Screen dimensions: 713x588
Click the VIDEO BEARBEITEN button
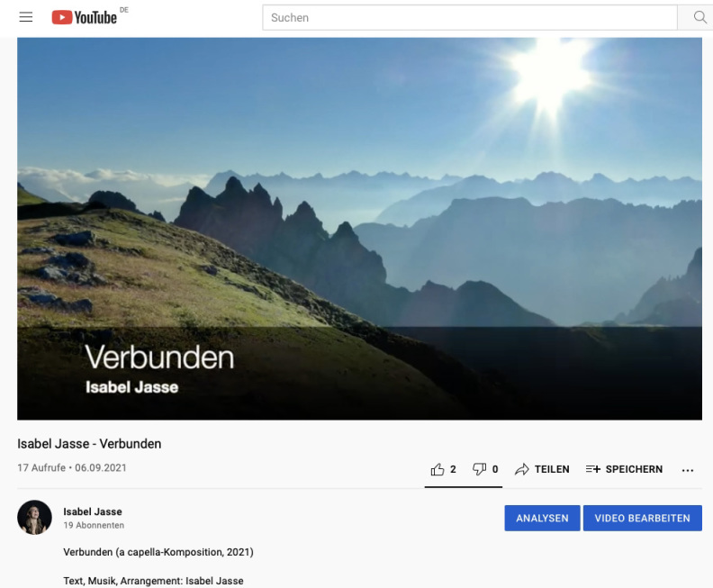[x=642, y=518]
